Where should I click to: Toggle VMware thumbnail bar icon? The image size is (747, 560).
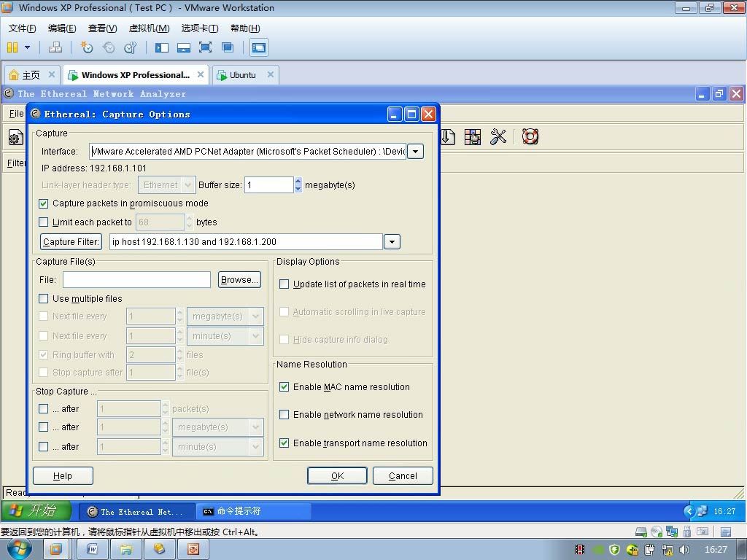tap(183, 47)
